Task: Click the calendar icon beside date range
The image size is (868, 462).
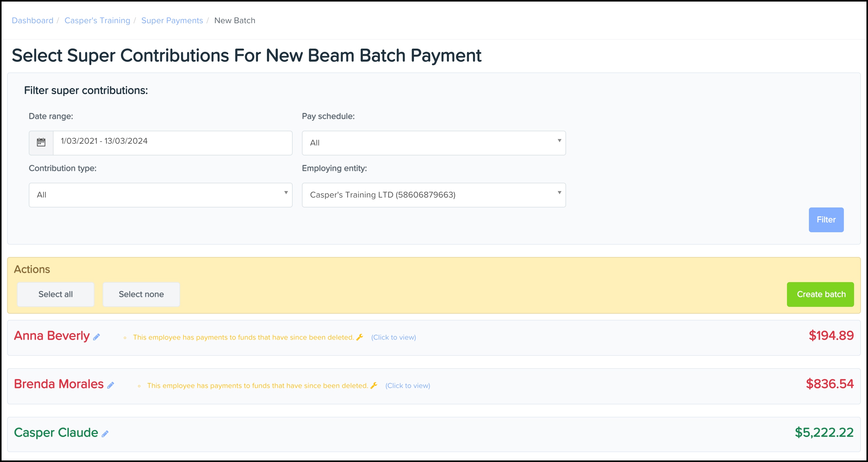Action: point(41,142)
